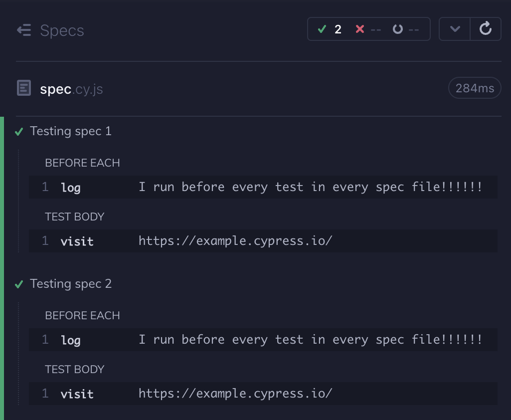Click the green checkmark beside Testing spec 2
This screenshot has height=420, width=511.
click(18, 284)
